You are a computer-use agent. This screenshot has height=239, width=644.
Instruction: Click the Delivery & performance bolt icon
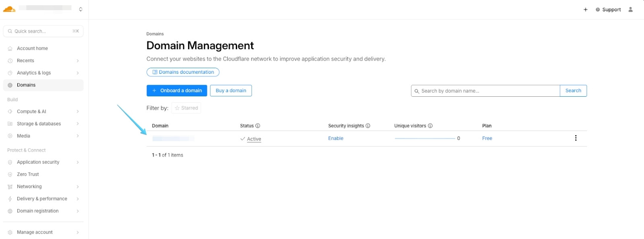click(10, 199)
